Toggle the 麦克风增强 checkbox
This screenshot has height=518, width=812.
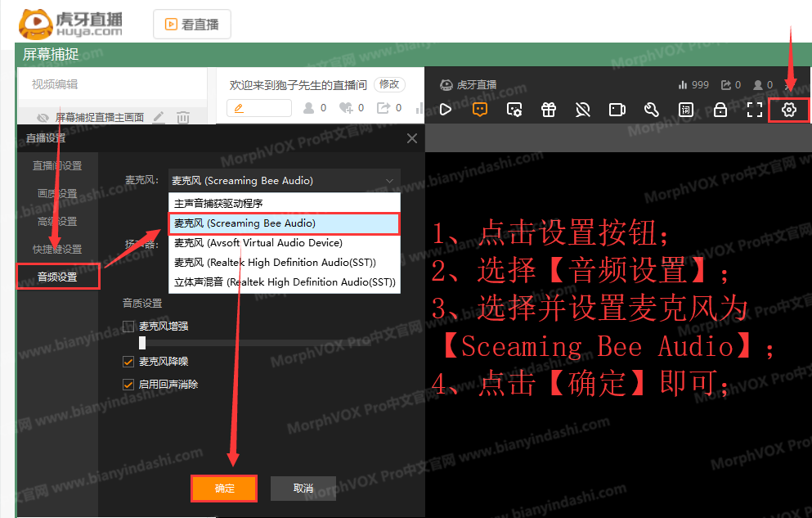(128, 327)
